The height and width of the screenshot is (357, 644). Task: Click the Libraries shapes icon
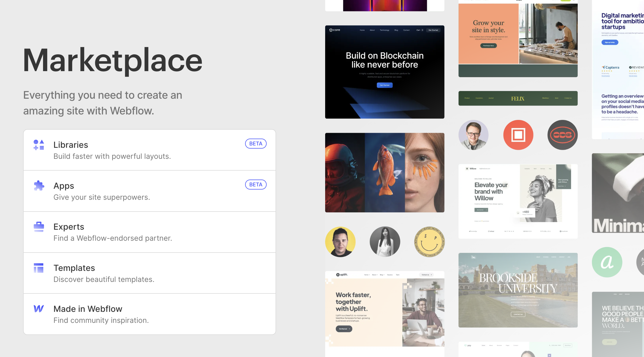click(x=39, y=145)
